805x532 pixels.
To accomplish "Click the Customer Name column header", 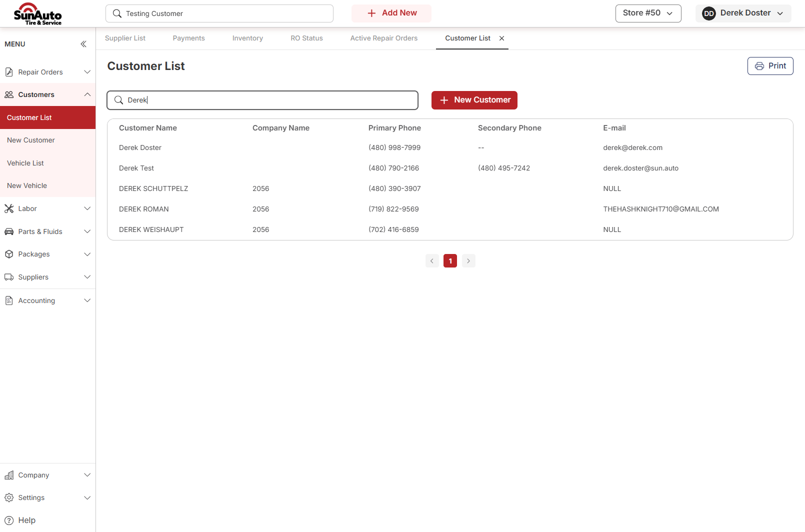I will 148,128.
